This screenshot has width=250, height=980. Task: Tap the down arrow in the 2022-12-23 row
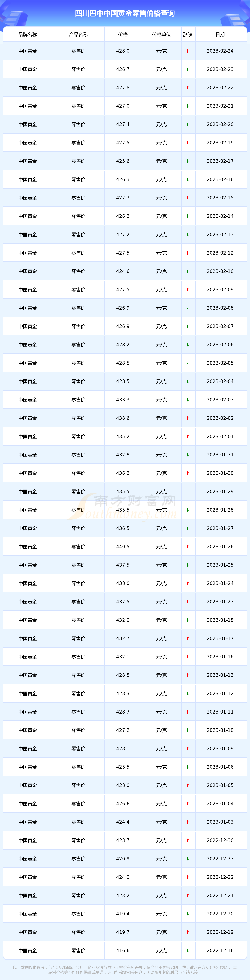[187, 859]
